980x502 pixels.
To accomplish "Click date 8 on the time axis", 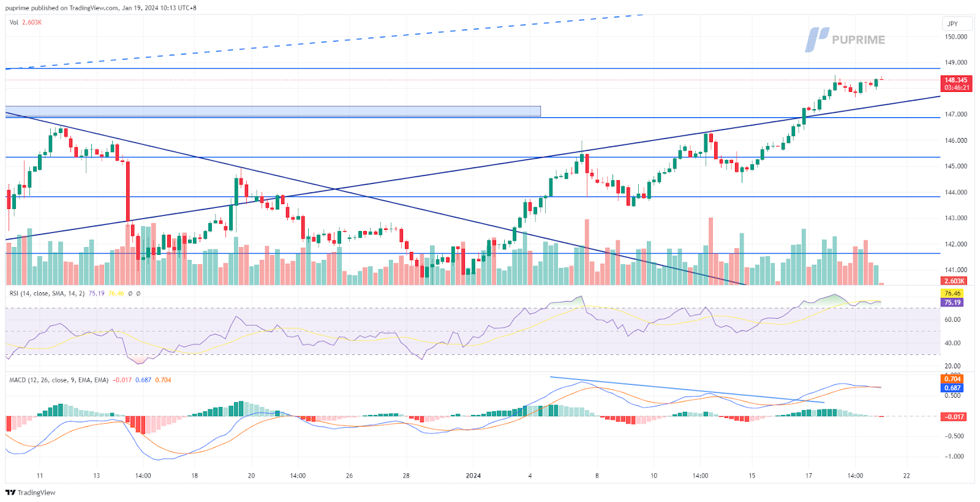I will pyautogui.click(x=597, y=476).
